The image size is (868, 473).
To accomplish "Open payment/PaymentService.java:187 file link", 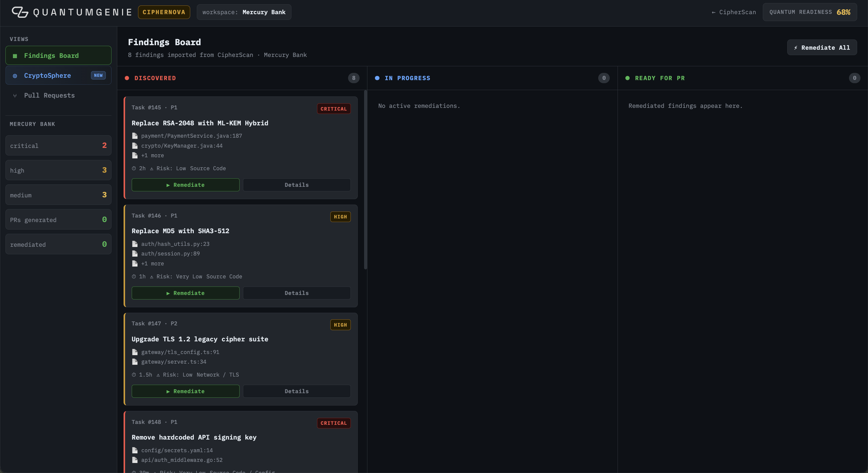I will tap(191, 136).
